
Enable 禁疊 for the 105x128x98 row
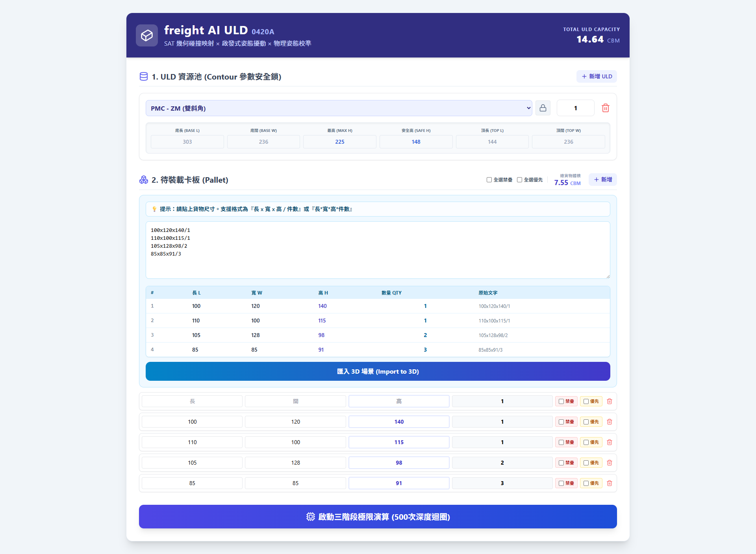(x=561, y=463)
